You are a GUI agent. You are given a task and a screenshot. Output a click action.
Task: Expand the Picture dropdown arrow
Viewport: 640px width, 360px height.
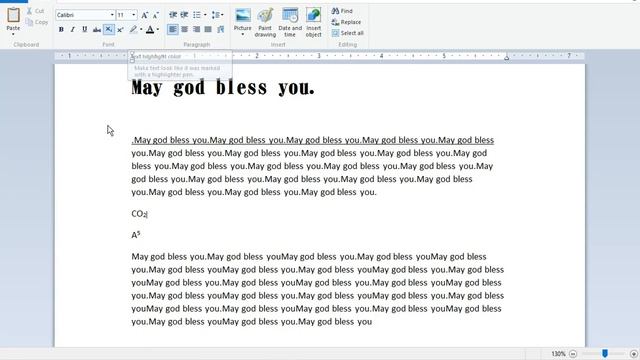click(x=242, y=35)
